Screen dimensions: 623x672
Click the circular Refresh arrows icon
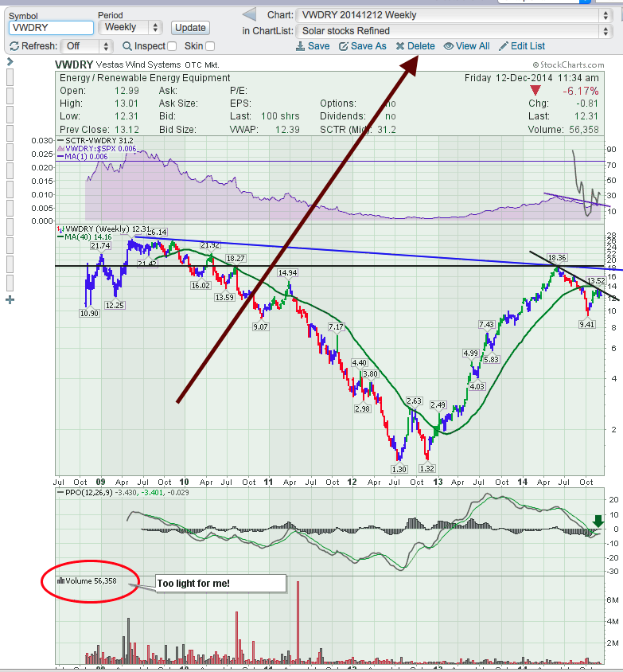tap(14, 46)
